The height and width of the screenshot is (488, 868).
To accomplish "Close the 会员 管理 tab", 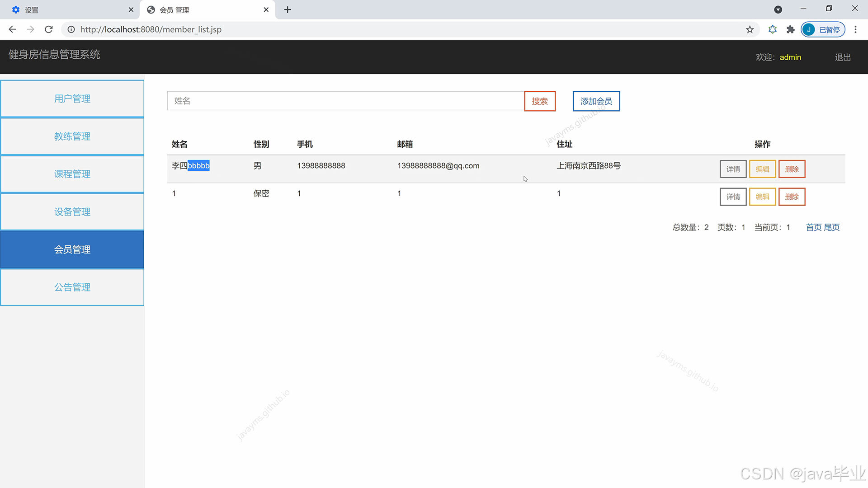I will coord(266,9).
